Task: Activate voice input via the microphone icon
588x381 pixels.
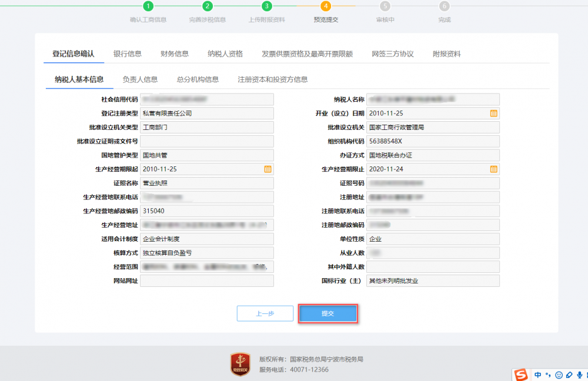Action: pos(579,375)
